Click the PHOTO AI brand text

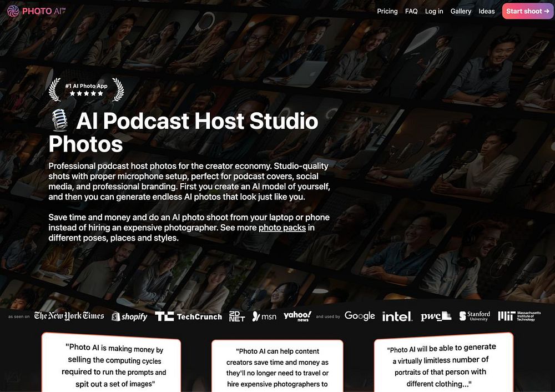pyautogui.click(x=44, y=11)
